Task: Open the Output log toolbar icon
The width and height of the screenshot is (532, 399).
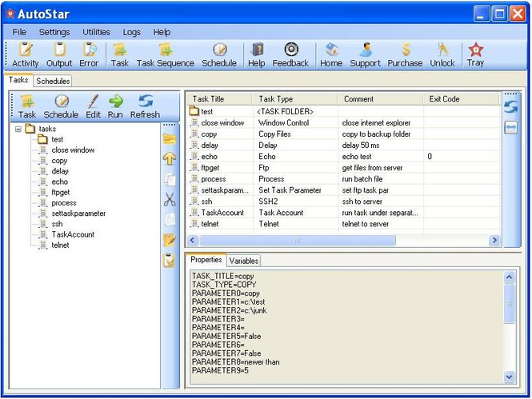Action: [59, 55]
